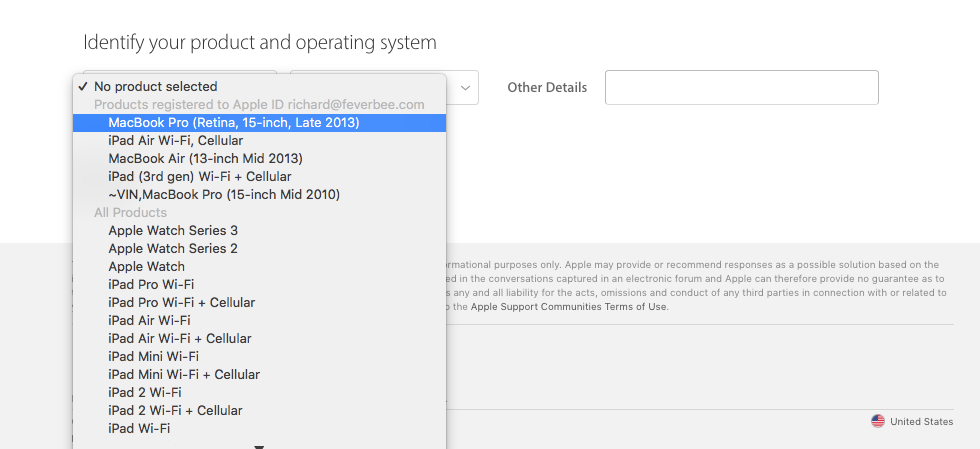Choose iPad Air Wi-Fi under All Products
980x449 pixels.
click(x=259, y=320)
